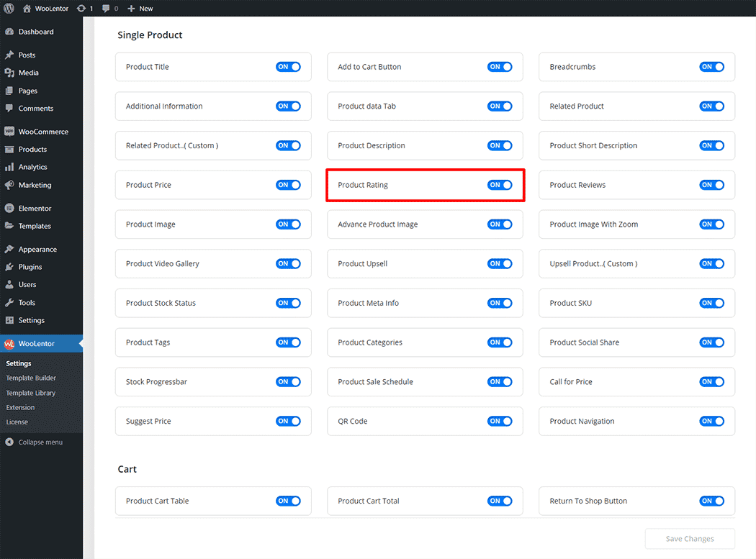The width and height of the screenshot is (756, 559).
Task: Open Elementor from the sidebar
Action: [x=35, y=209]
